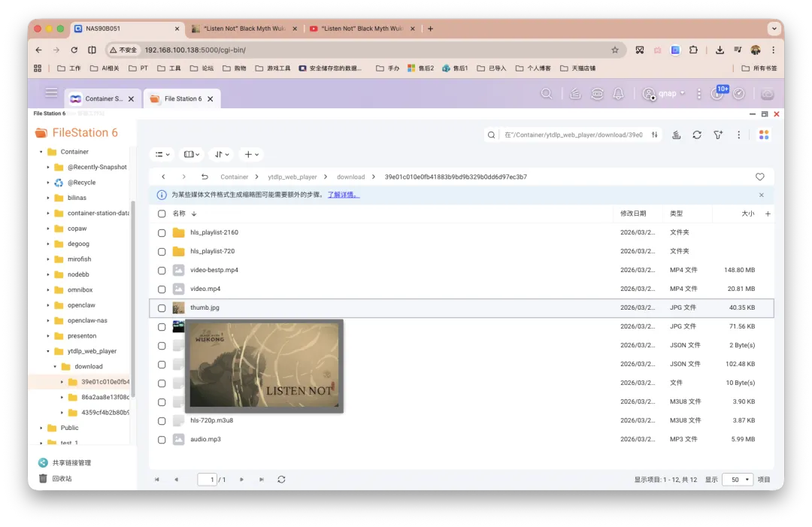Viewport: 812px width, 527px height.
Task: Check the thumb.jpg checkbox
Action: coord(162,308)
